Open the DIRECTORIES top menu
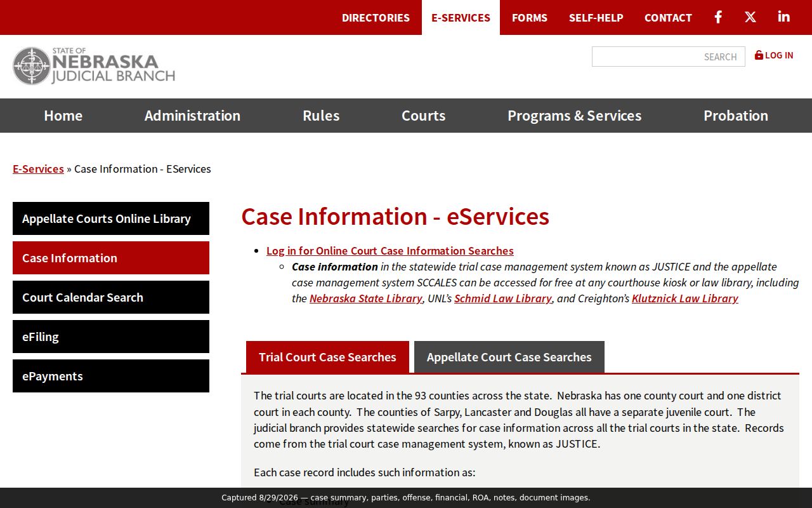The height and width of the screenshot is (508, 812). click(x=376, y=18)
